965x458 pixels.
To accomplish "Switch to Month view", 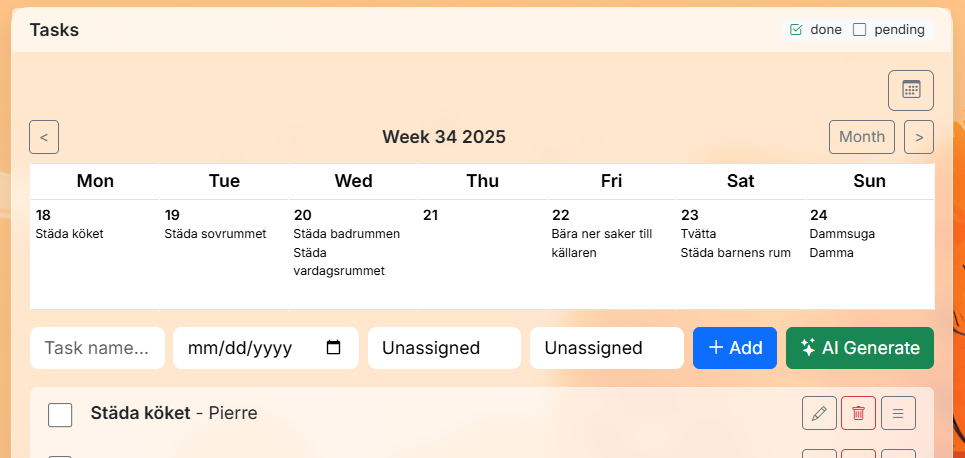I will click(862, 137).
